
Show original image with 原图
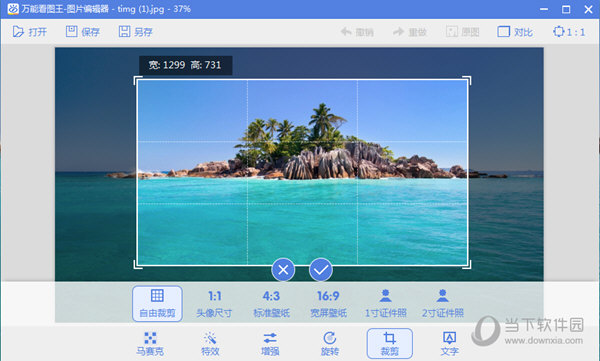pyautogui.click(x=463, y=32)
